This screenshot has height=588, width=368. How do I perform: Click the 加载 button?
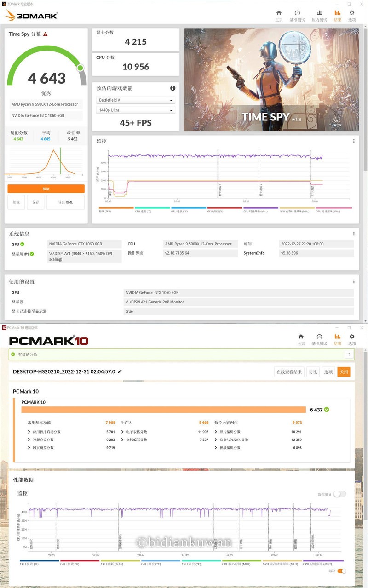pyautogui.click(x=16, y=202)
